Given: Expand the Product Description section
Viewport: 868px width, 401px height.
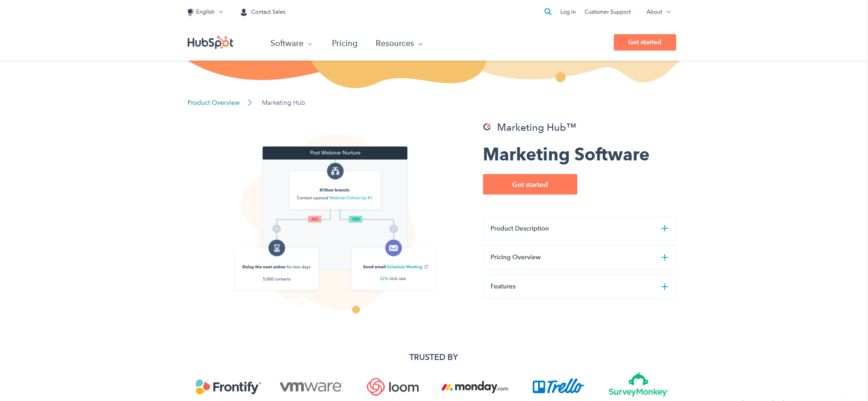Looking at the screenshot, I should click(579, 229).
